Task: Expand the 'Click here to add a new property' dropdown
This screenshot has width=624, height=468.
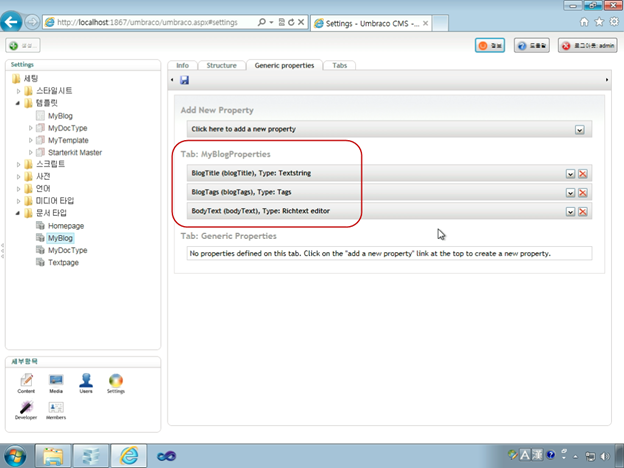Action: [579, 130]
